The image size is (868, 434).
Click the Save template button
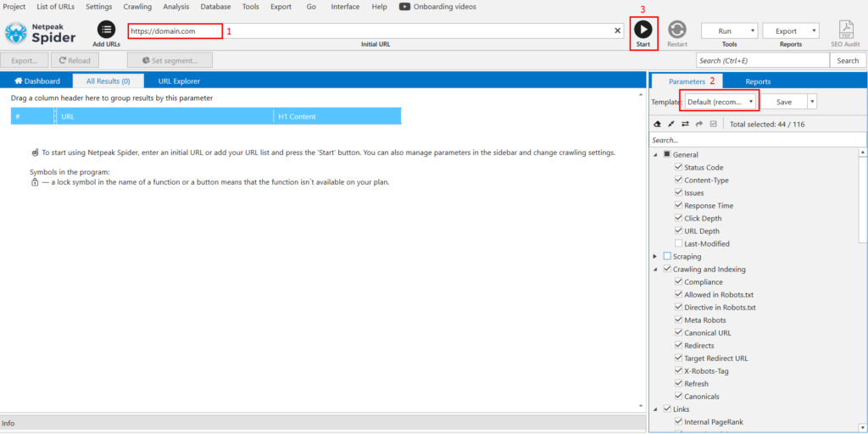(x=784, y=102)
